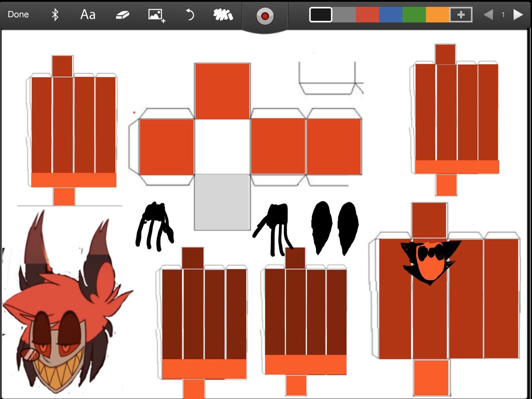Select the orange color swatch
The image size is (532, 399).
437,15
